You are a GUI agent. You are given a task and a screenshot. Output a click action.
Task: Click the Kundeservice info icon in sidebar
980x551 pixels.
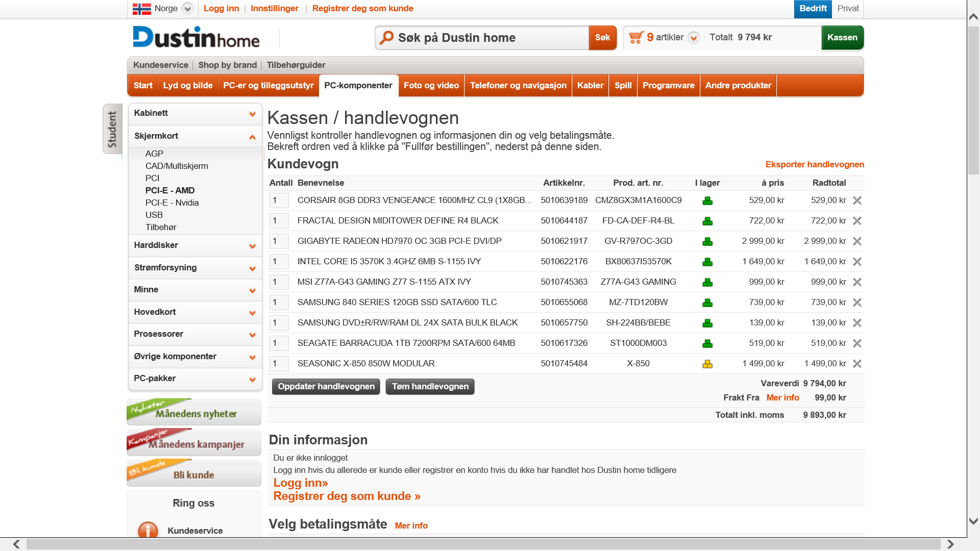[148, 530]
